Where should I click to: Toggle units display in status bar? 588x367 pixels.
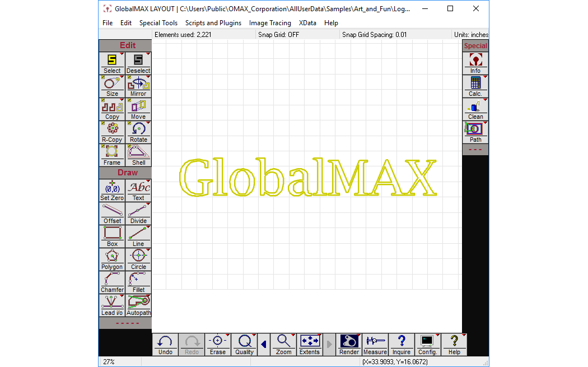coord(471,35)
